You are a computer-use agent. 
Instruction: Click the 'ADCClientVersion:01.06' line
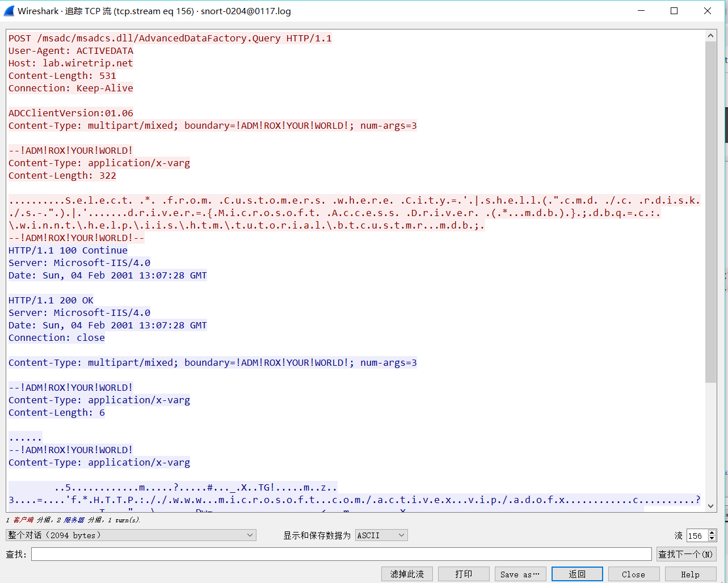[71, 113]
